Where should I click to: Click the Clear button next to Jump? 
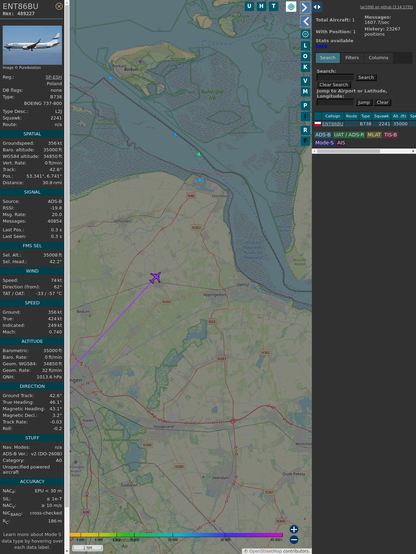(x=382, y=102)
